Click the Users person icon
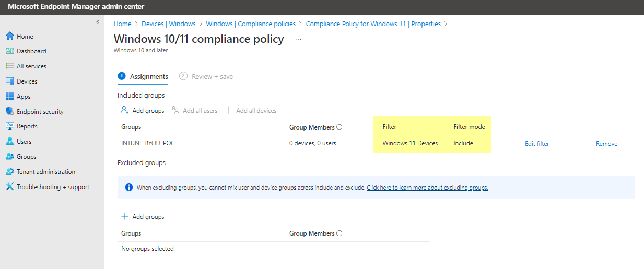This screenshot has height=269, width=644. (x=9, y=142)
